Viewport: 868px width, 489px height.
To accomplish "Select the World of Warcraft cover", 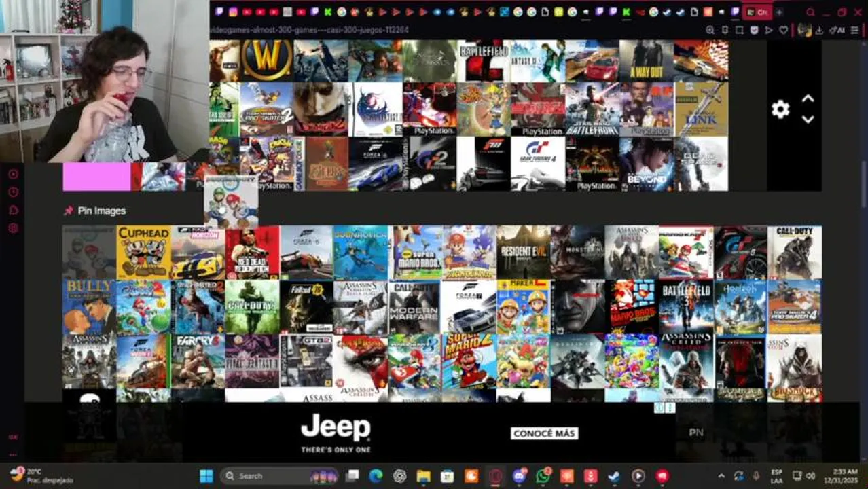I will point(266,60).
